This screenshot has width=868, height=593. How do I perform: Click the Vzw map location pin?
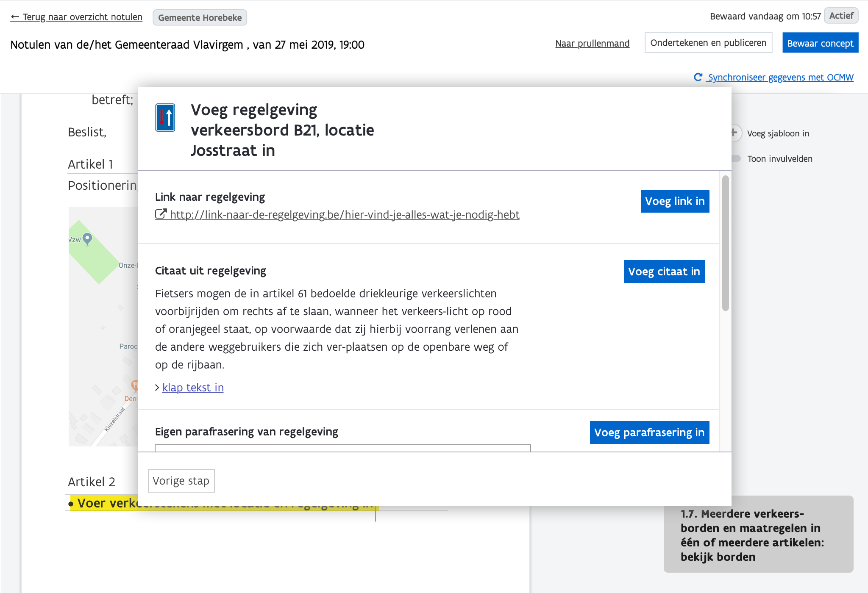coord(87,239)
